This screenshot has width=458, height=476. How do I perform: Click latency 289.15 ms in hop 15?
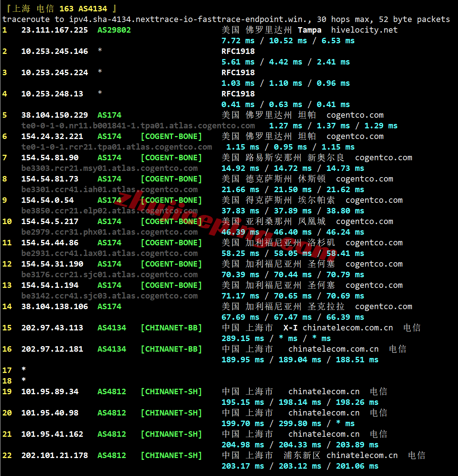[243, 338]
